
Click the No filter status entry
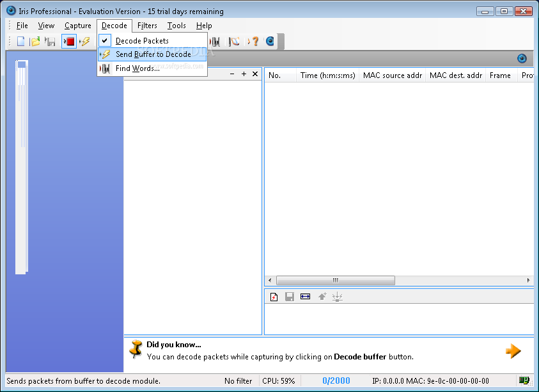(238, 381)
